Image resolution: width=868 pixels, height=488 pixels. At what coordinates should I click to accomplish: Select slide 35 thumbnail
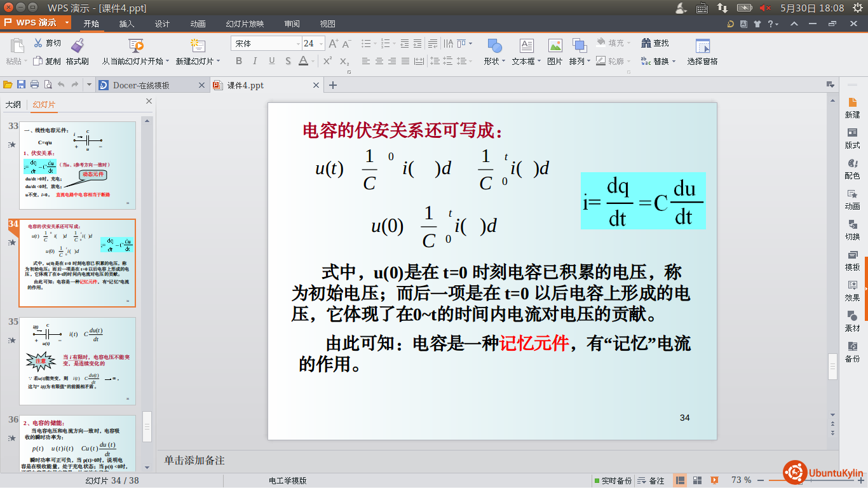point(78,360)
